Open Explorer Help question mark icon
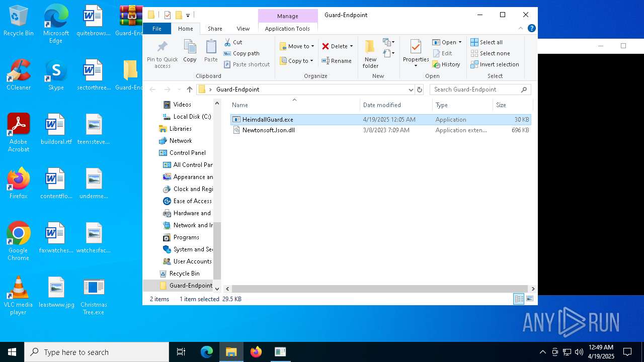 coord(532,29)
